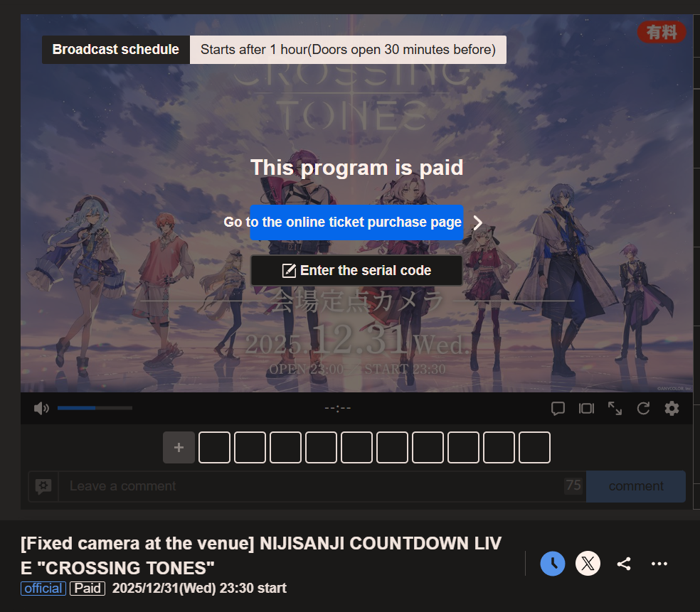
Task: Select the last empty emotion slot
Action: [535, 447]
